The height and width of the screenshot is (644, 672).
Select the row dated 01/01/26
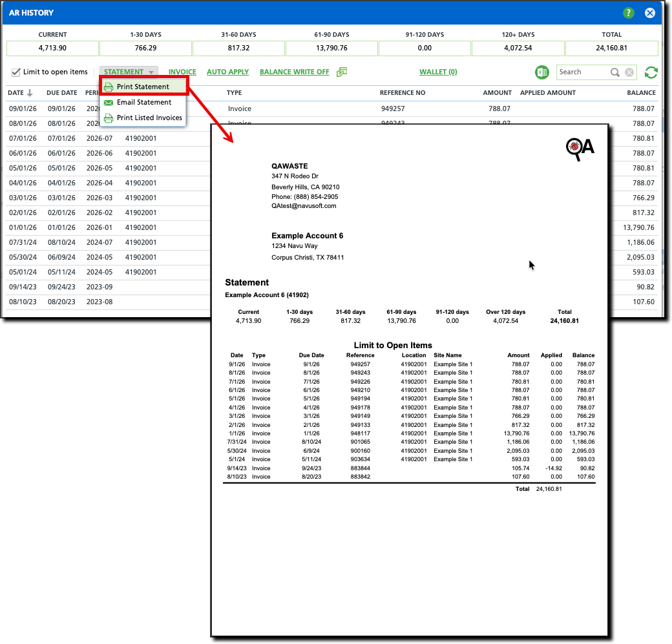(108, 227)
